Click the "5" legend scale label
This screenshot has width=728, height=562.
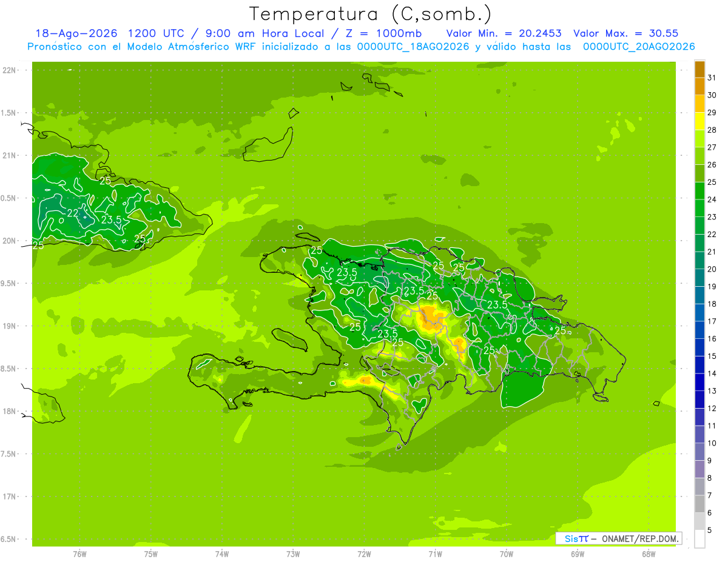[x=709, y=530]
